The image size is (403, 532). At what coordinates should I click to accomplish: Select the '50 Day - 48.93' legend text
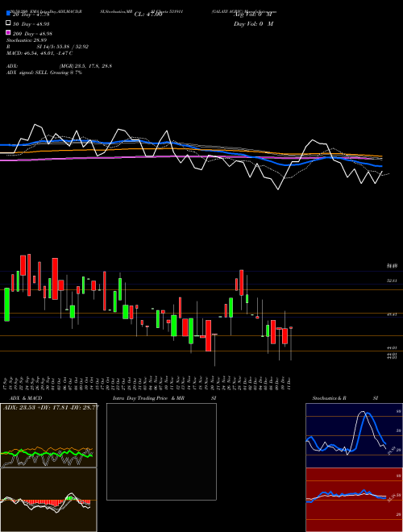(x=31, y=24)
